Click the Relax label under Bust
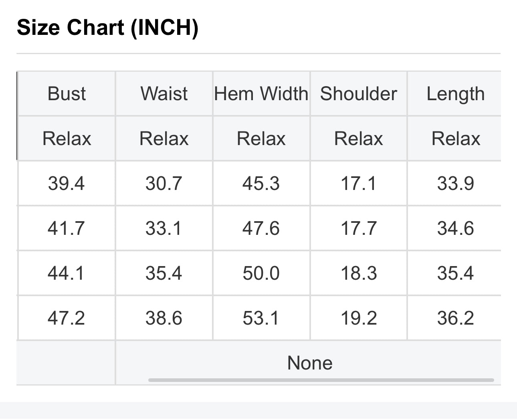The height and width of the screenshot is (420, 517). (67, 139)
